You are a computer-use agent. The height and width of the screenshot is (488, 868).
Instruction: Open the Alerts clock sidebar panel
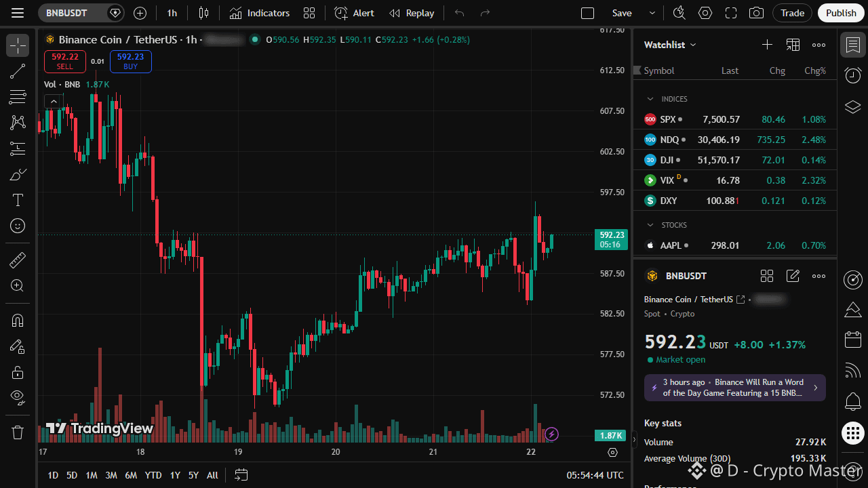853,75
